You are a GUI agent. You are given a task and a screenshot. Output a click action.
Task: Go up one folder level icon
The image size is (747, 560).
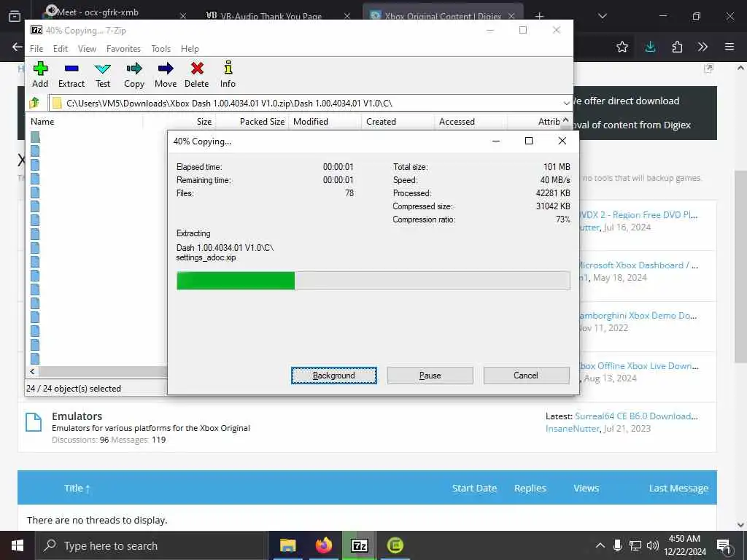click(x=34, y=103)
